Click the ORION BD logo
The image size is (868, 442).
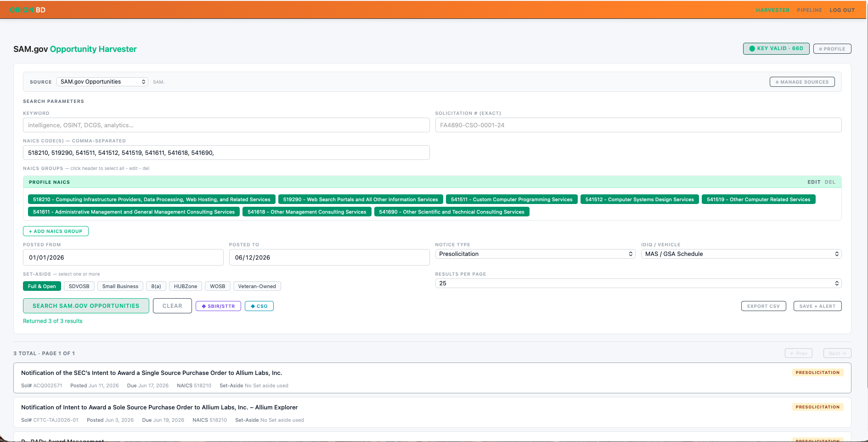click(x=28, y=10)
